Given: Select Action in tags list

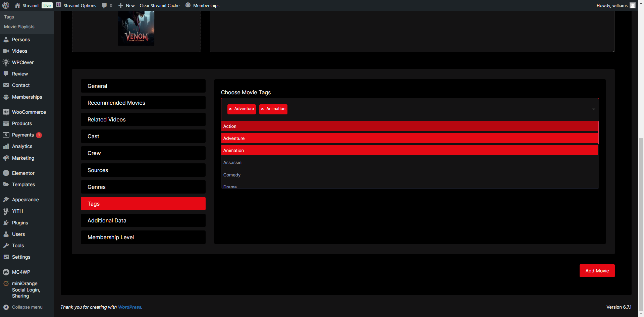Looking at the screenshot, I should pos(409,126).
